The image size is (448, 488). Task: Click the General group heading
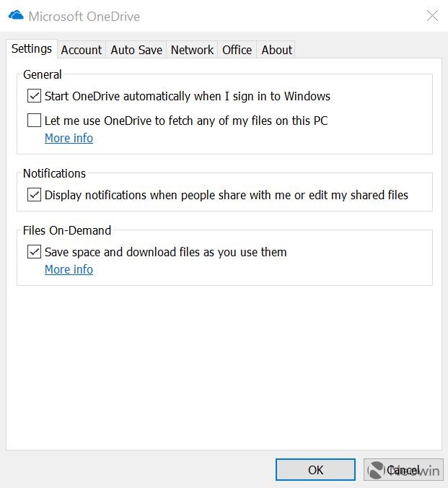43,74
